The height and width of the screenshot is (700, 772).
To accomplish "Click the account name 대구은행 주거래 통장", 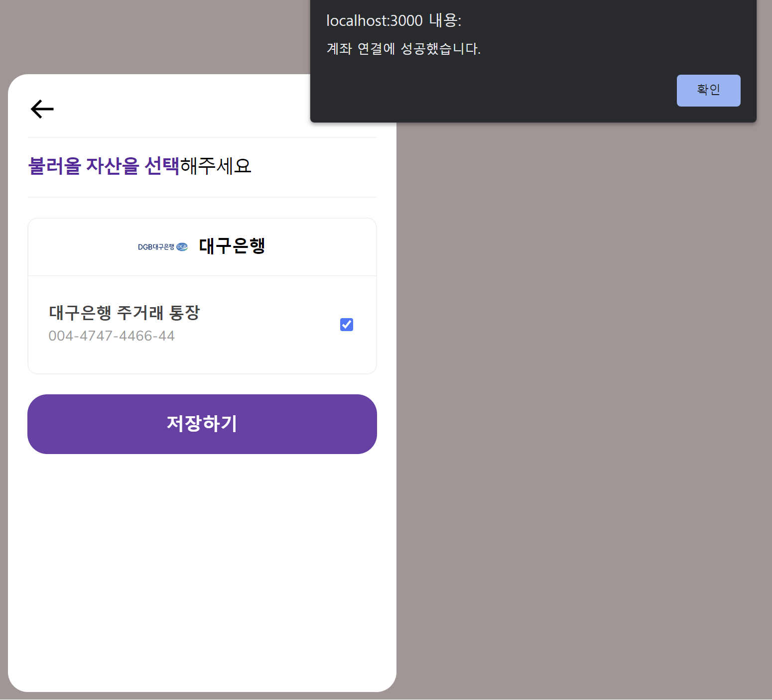I will pos(125,313).
